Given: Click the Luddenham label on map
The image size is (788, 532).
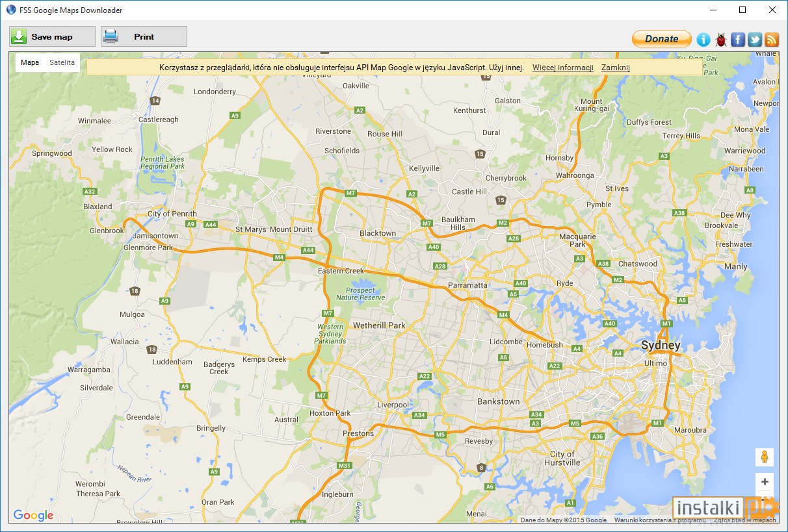Looking at the screenshot, I should coord(172,362).
